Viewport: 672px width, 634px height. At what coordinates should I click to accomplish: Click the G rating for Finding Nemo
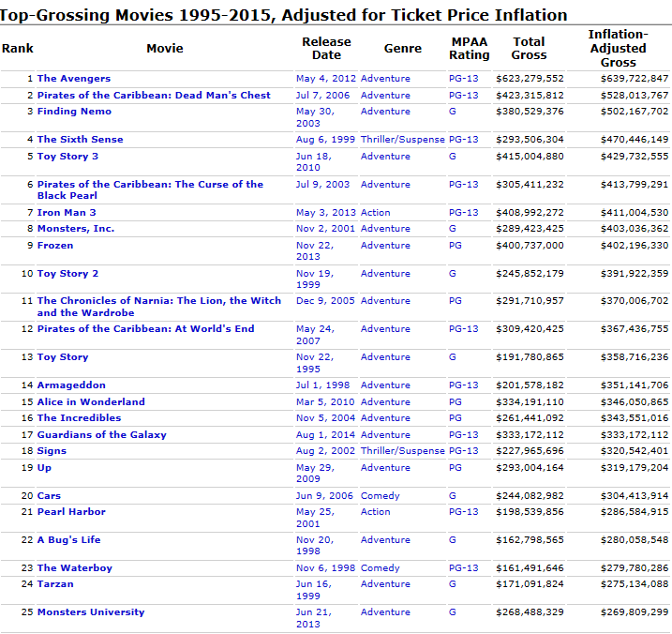453,112
